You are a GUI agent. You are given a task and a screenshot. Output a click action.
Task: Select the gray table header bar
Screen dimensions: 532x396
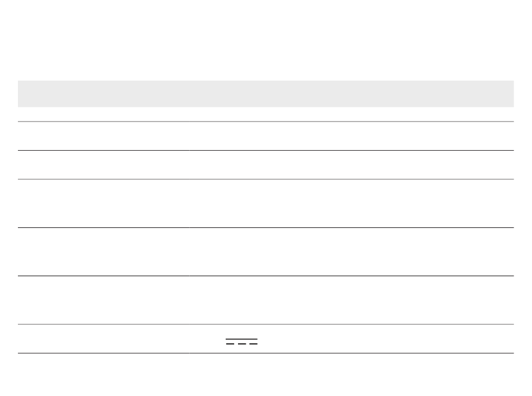265,94
